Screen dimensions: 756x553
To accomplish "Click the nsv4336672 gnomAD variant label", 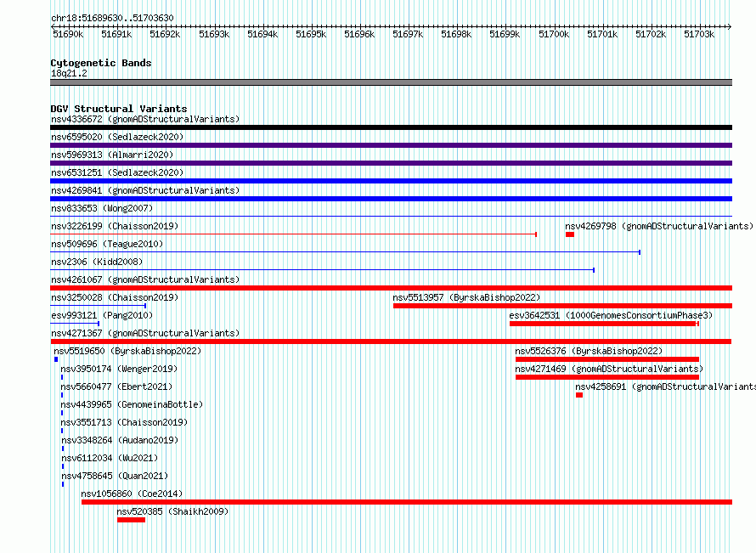I will click(145, 119).
